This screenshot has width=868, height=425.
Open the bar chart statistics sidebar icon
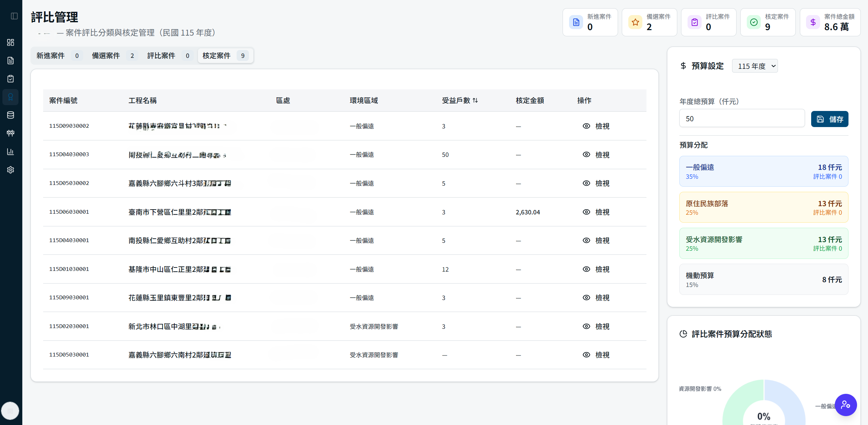(11, 151)
